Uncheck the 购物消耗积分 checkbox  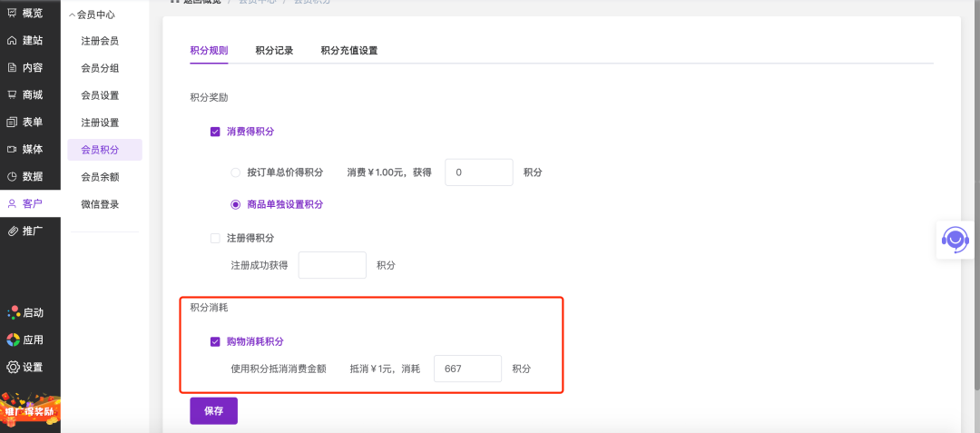click(x=215, y=341)
